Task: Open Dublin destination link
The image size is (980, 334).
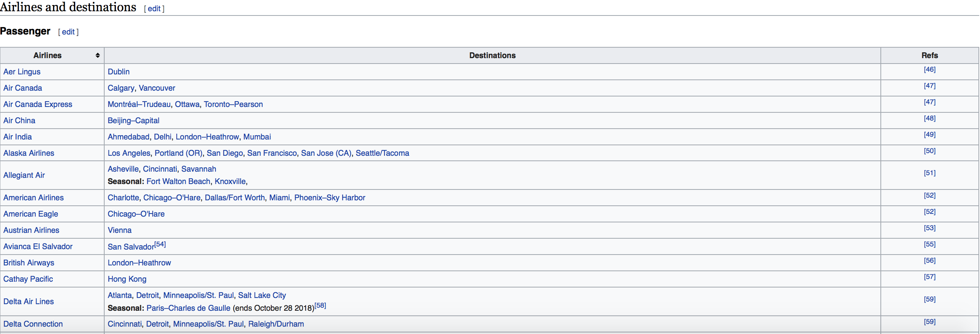Action: (x=119, y=72)
